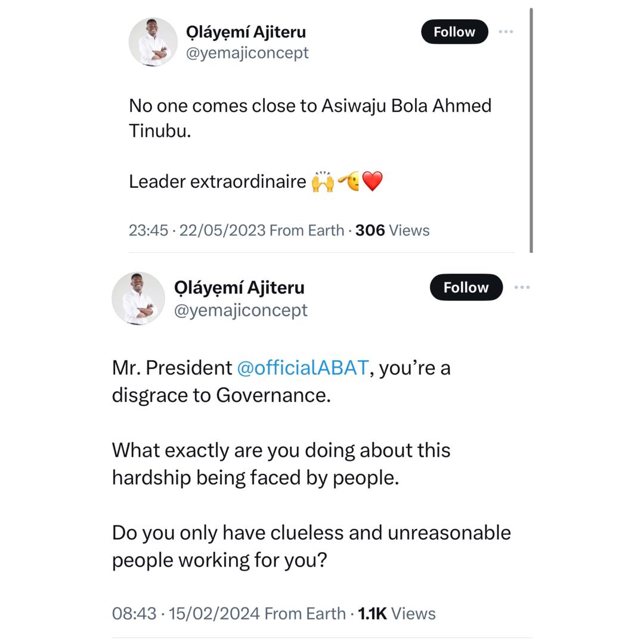Screen dimensions: 644x644
Task: Click the "Leader extraordinaire" tweet text
Action: coord(218,181)
